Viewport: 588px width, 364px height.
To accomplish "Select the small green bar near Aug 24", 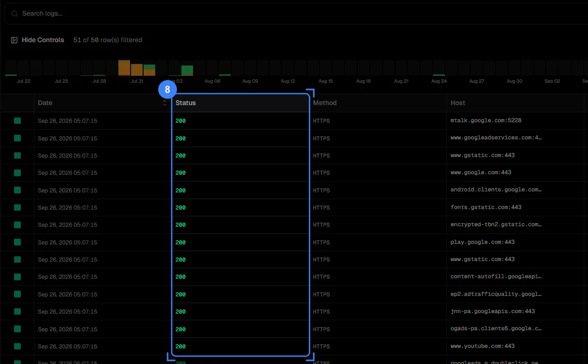I will click(x=439, y=75).
